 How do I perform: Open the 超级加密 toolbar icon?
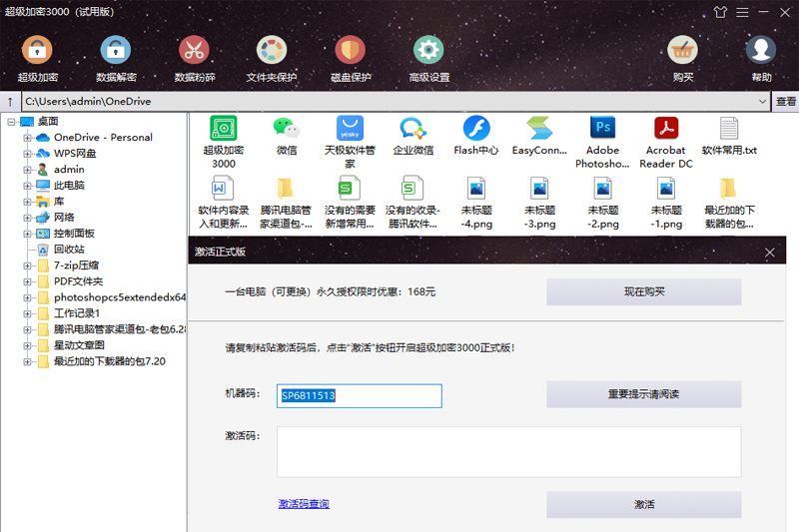(x=37, y=50)
